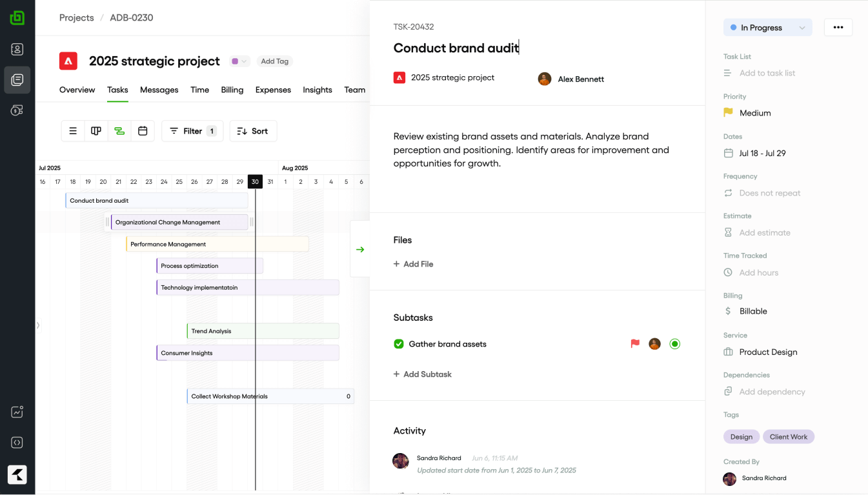Open billing icon in left sidebar
The image size is (868, 495).
pos(17,110)
